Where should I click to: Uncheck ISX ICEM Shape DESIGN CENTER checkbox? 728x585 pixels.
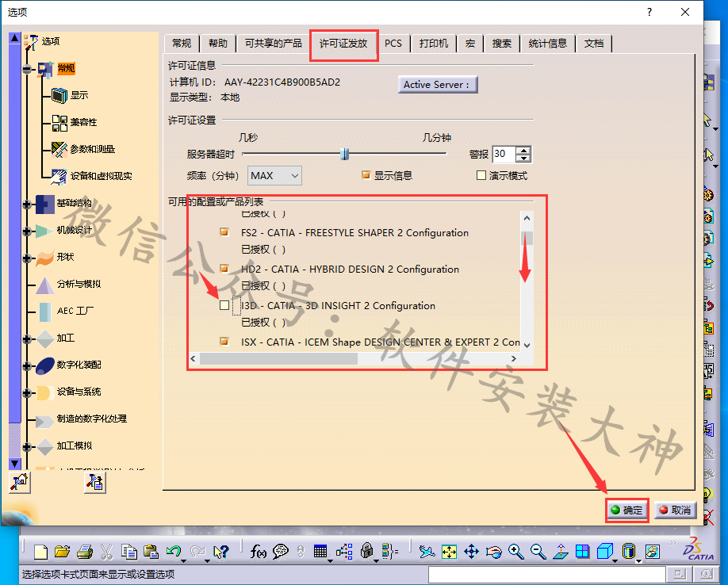coord(224,342)
